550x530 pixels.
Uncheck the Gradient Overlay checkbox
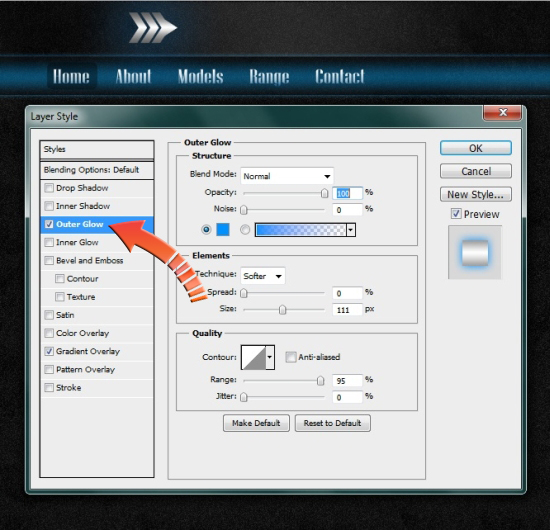pos(49,351)
